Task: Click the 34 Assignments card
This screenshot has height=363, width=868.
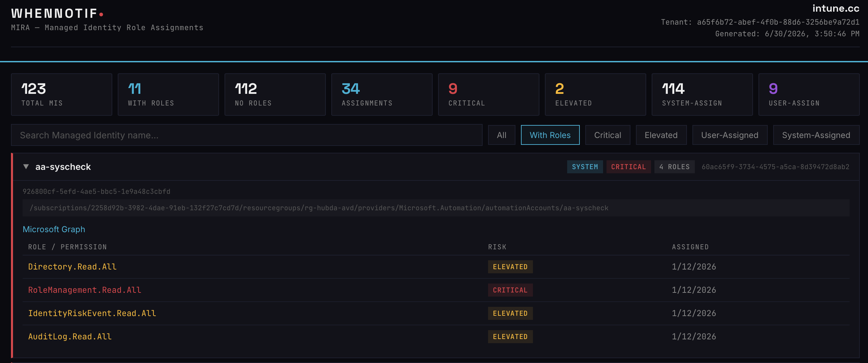Action: [x=382, y=95]
